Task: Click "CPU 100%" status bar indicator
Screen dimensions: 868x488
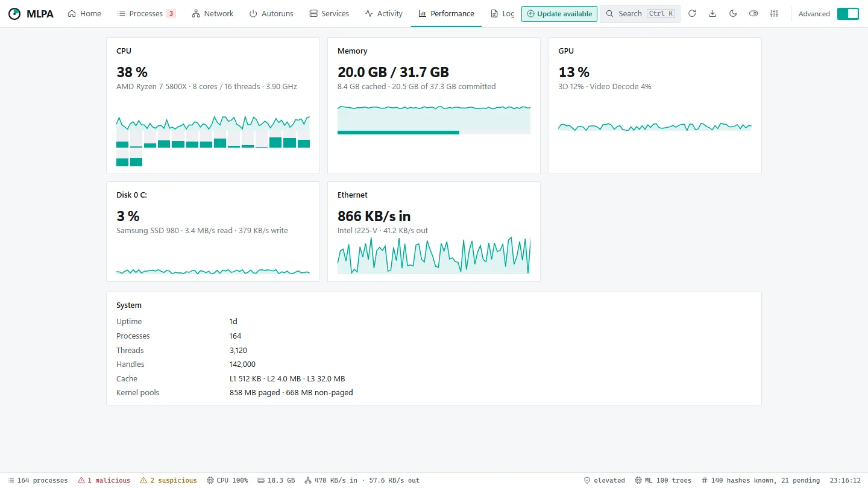Action: coord(227,481)
